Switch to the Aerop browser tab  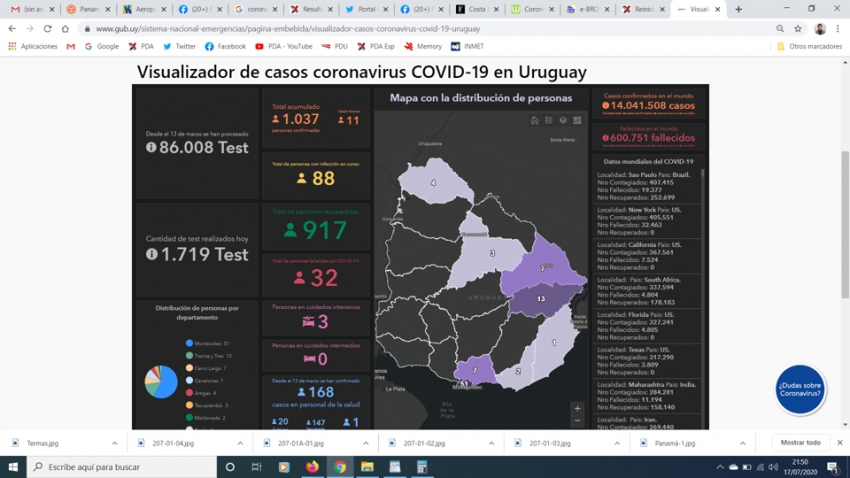[144, 9]
